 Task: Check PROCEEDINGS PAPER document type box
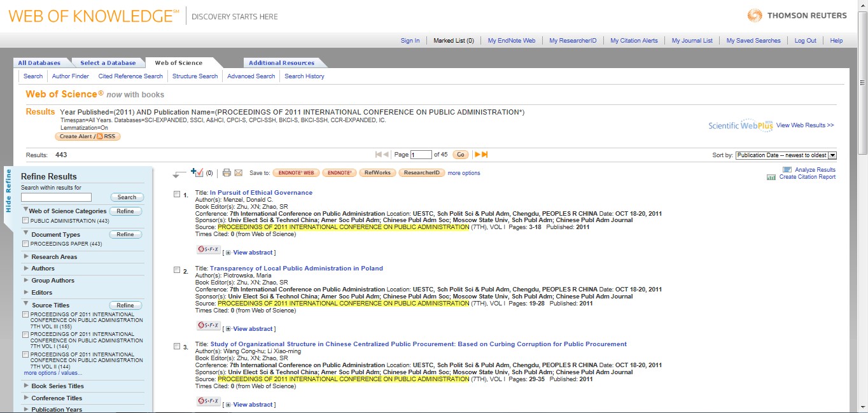click(25, 244)
